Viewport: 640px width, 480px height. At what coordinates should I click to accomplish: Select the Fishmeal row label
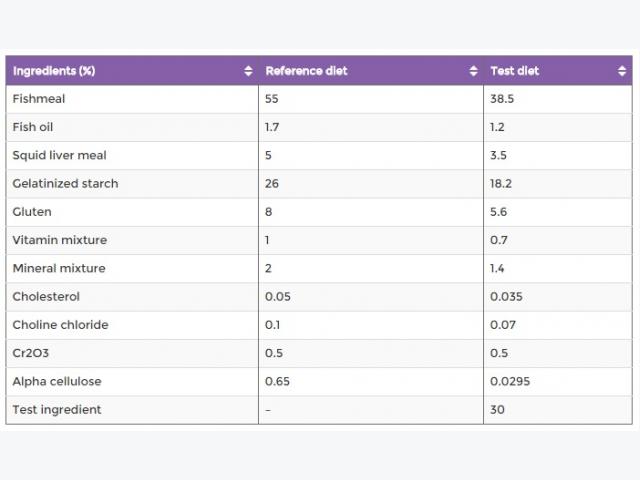click(39, 99)
